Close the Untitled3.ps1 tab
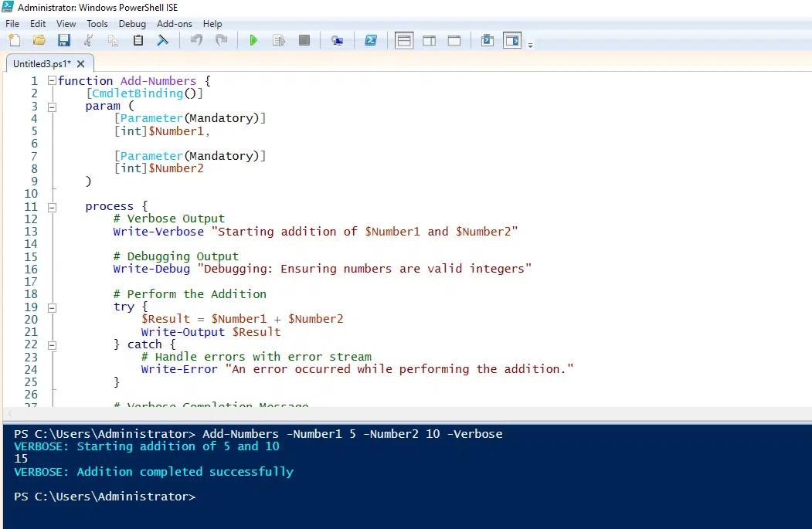Screen dimensions: 812x529 (x=81, y=63)
